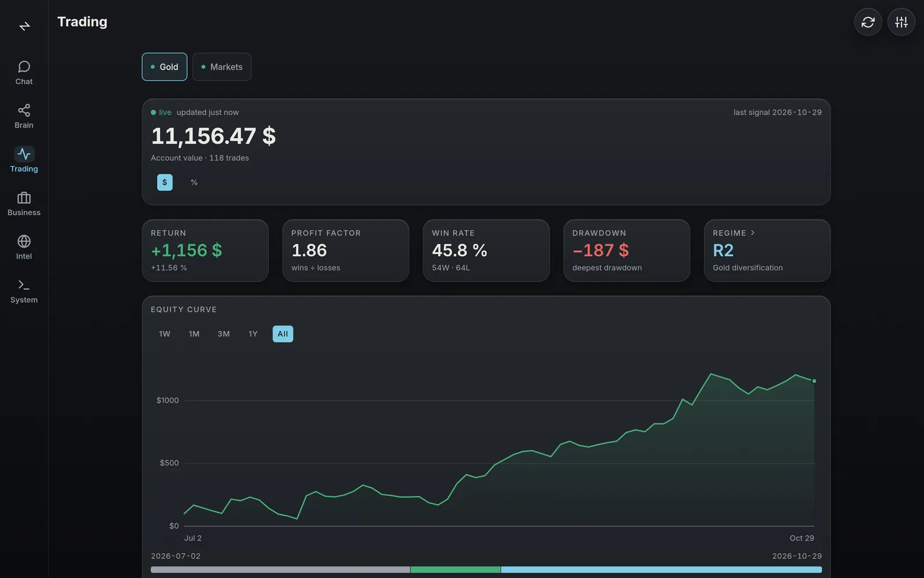Refresh the trading data
The height and width of the screenshot is (578, 924).
[868, 22]
